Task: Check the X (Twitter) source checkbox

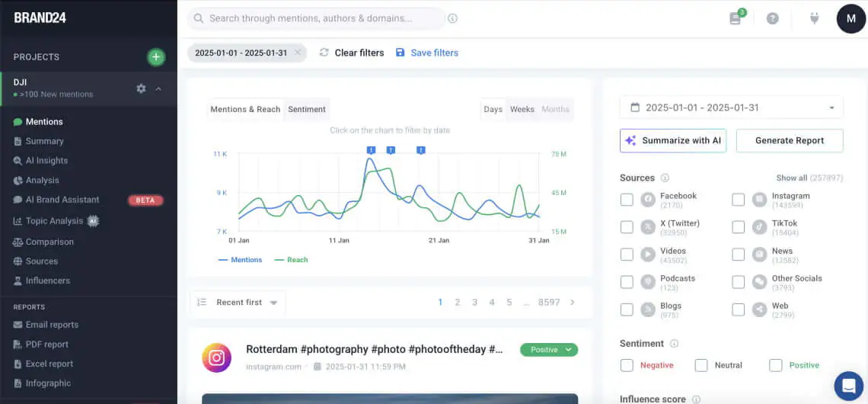Action: coord(627,227)
